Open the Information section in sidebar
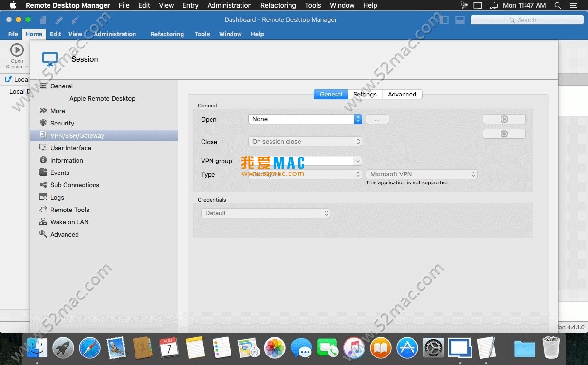The width and height of the screenshot is (588, 365). (67, 160)
